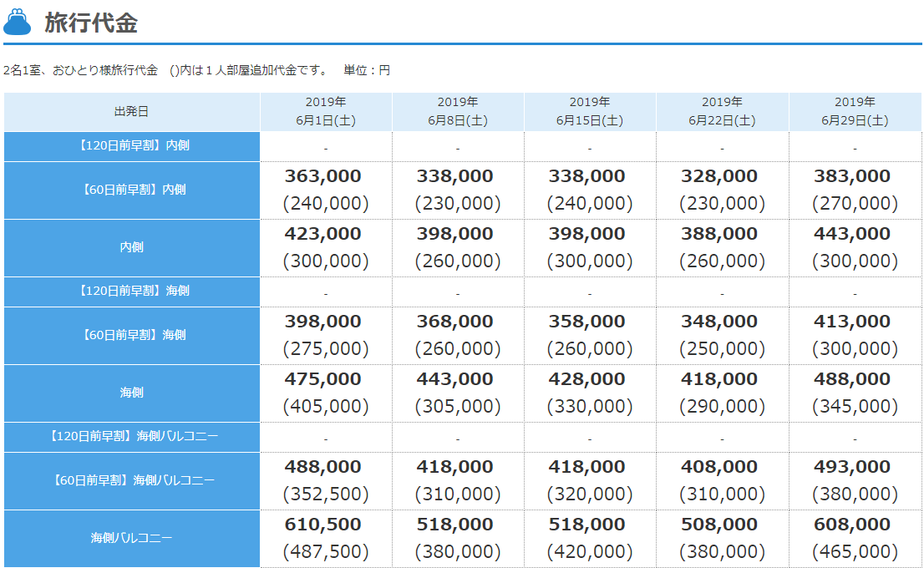
Task: Click the 443,000 price in 海側 row
Action: pos(455,379)
